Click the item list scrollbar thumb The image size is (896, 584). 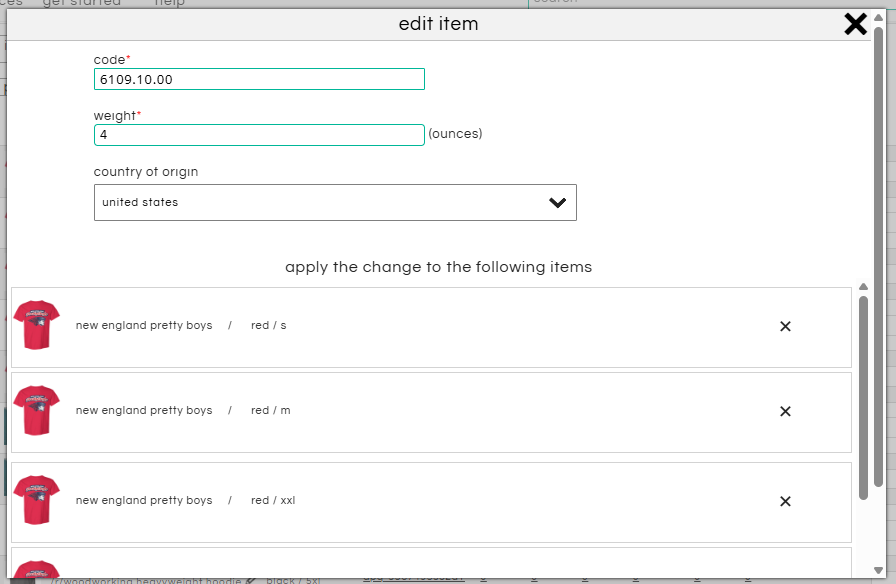tap(864, 395)
